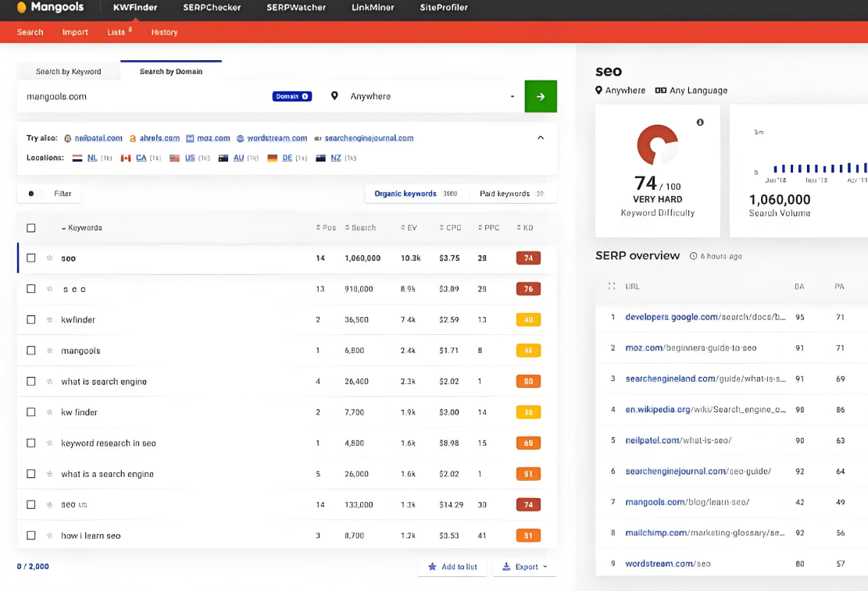The width and height of the screenshot is (868, 591).
Task: Click the NL flag icon
Action: pos(77,158)
